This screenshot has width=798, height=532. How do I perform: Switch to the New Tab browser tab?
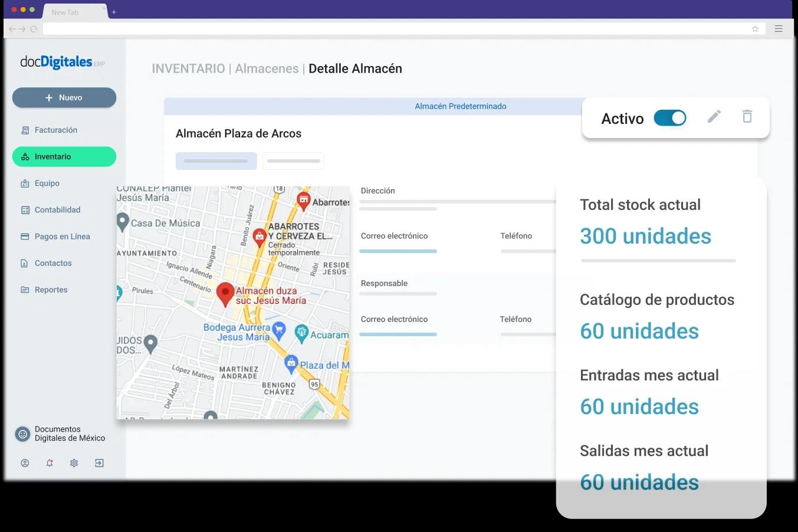pos(65,12)
